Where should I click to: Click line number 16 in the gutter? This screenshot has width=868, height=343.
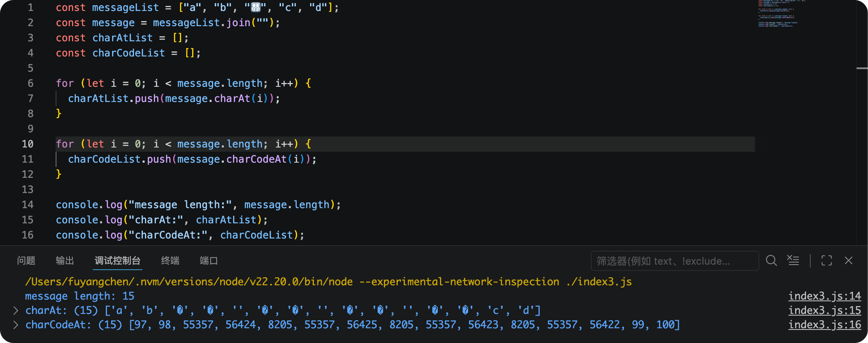(x=27, y=235)
